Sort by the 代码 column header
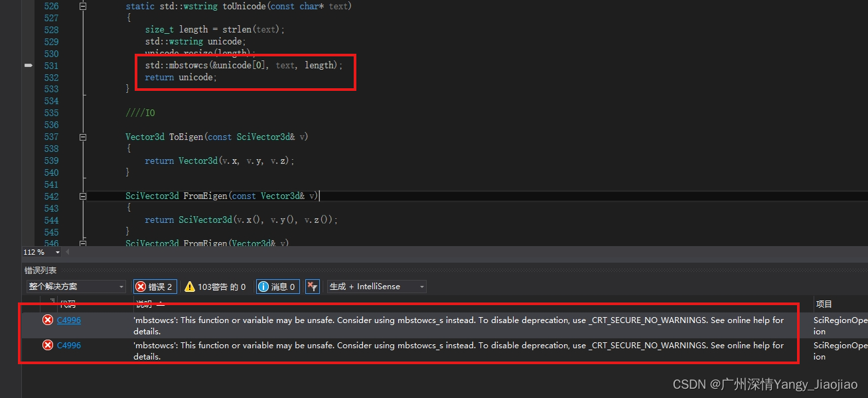 68,304
